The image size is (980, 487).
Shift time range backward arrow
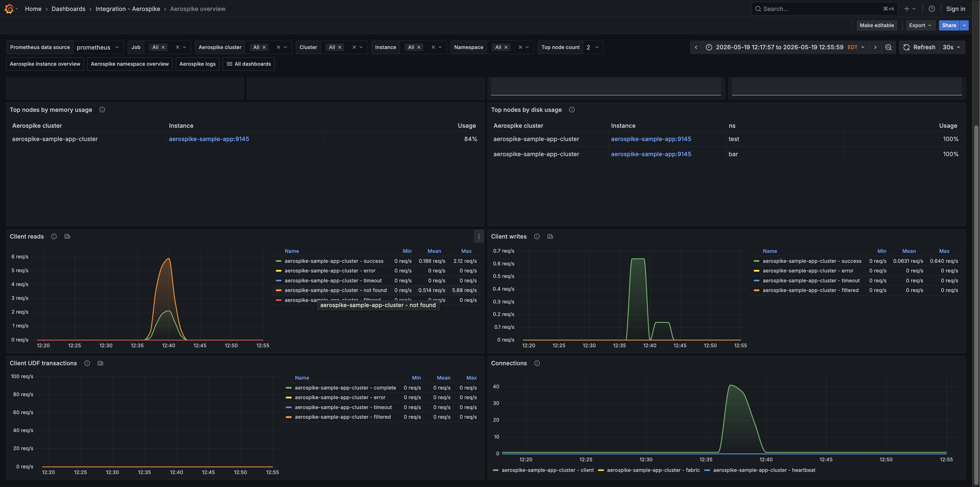(696, 47)
